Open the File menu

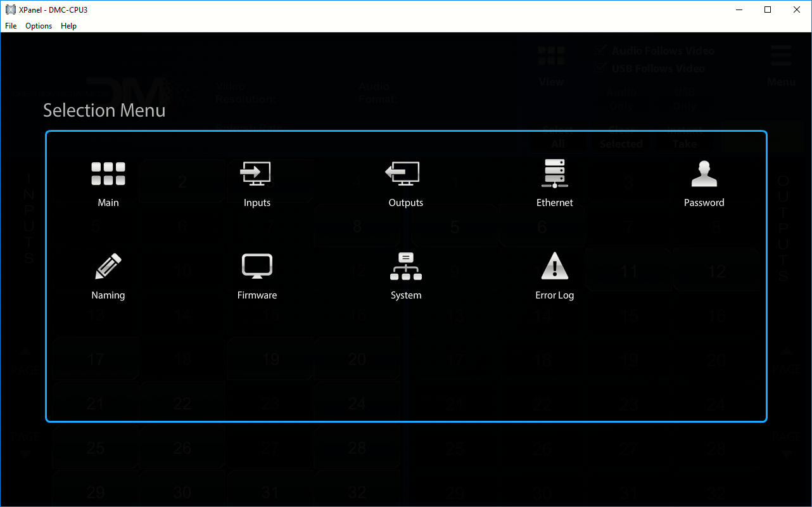11,26
